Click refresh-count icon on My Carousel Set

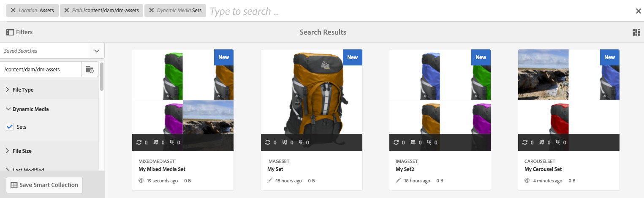(x=525, y=142)
